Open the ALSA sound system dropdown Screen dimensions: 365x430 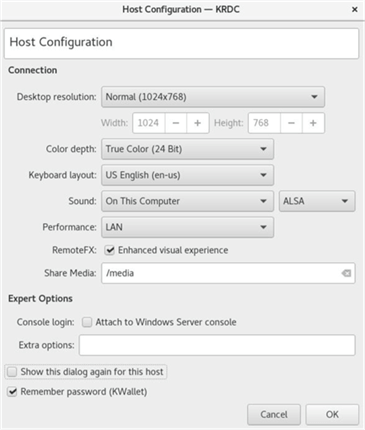pyautogui.click(x=317, y=201)
